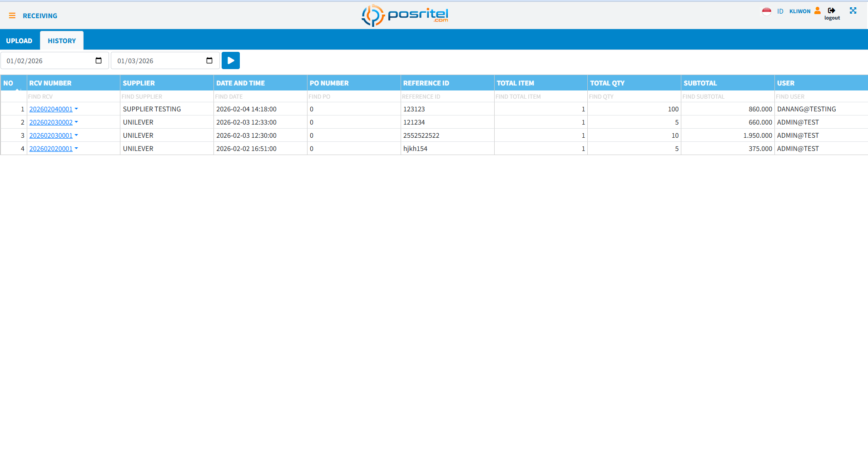Click the FIND SUPPLIER filter field
The image size is (868, 451).
tap(167, 96)
